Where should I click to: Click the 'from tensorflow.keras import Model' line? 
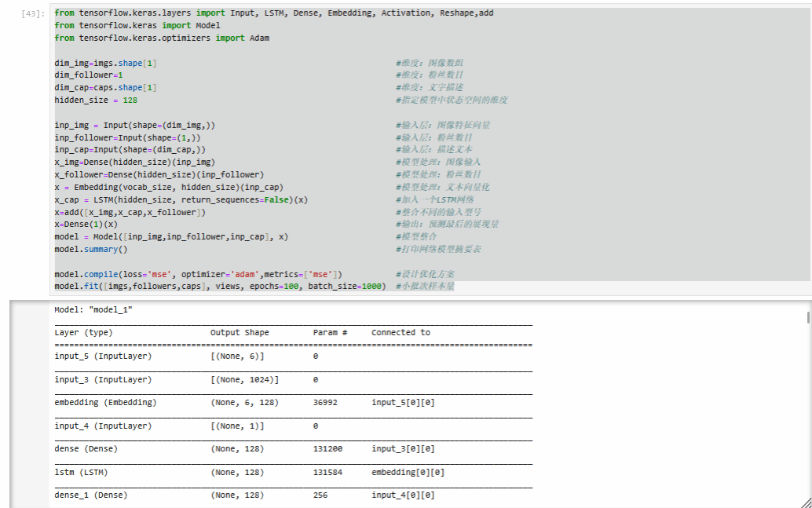pyautogui.click(x=137, y=25)
